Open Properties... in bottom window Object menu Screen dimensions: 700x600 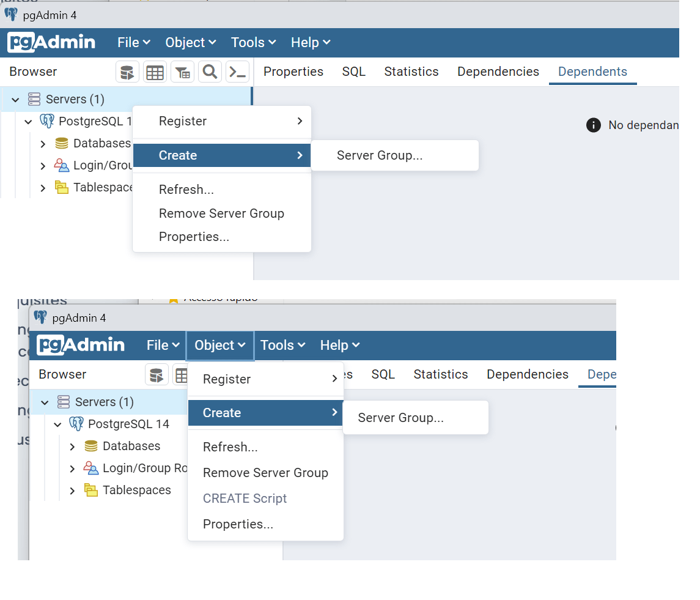pyautogui.click(x=265, y=524)
